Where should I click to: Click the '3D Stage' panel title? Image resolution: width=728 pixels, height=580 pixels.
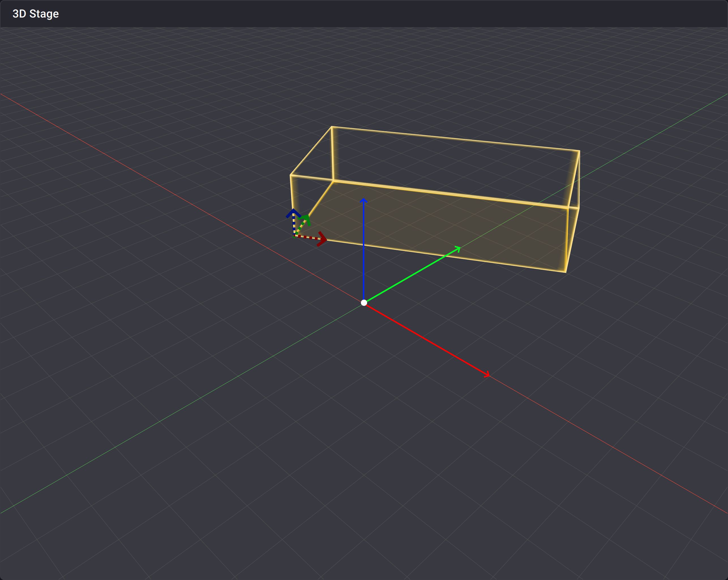click(35, 14)
